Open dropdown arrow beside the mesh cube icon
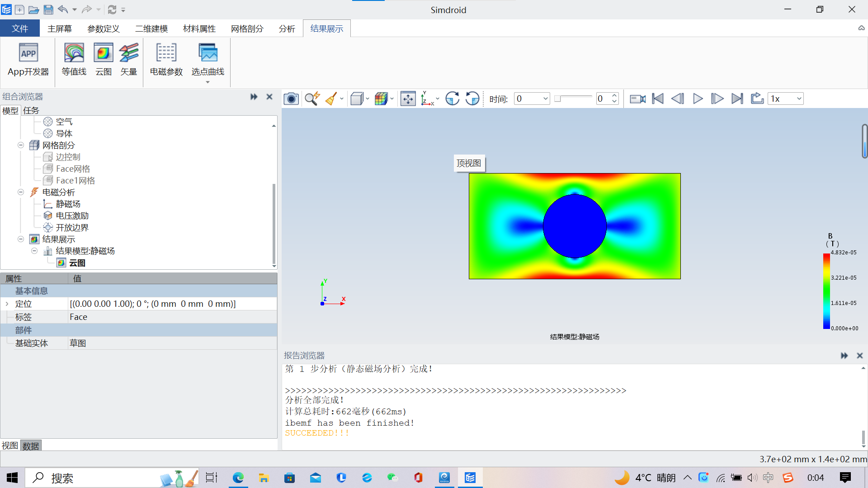Viewport: 868px width, 488px height. pyautogui.click(x=392, y=99)
